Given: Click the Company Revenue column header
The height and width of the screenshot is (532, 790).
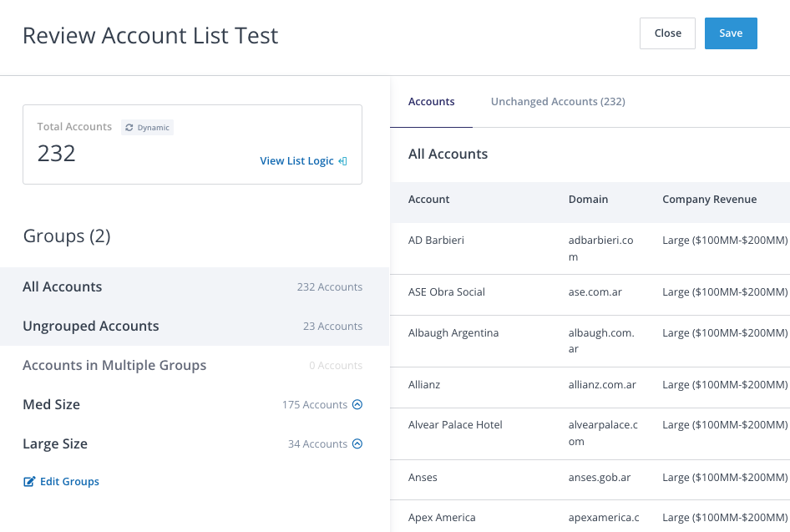Looking at the screenshot, I should 709,200.
